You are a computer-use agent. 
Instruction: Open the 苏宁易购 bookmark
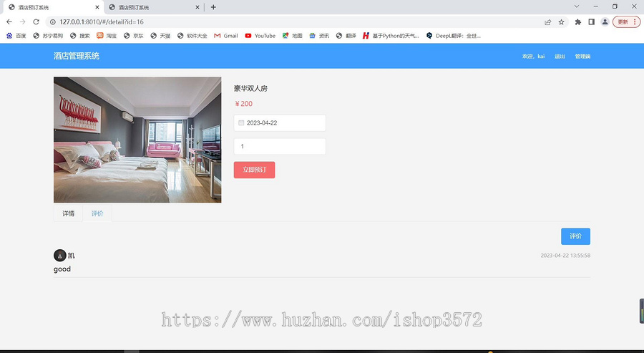pyautogui.click(x=48, y=36)
